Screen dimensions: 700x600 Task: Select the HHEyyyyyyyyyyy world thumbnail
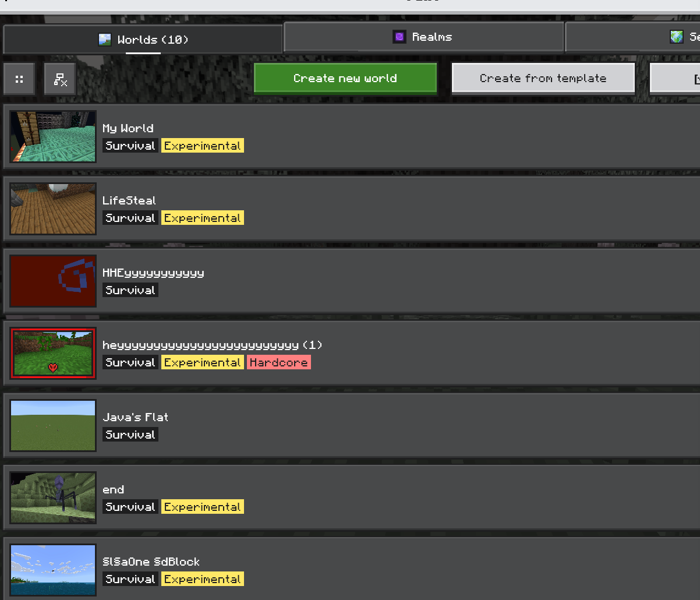point(53,281)
